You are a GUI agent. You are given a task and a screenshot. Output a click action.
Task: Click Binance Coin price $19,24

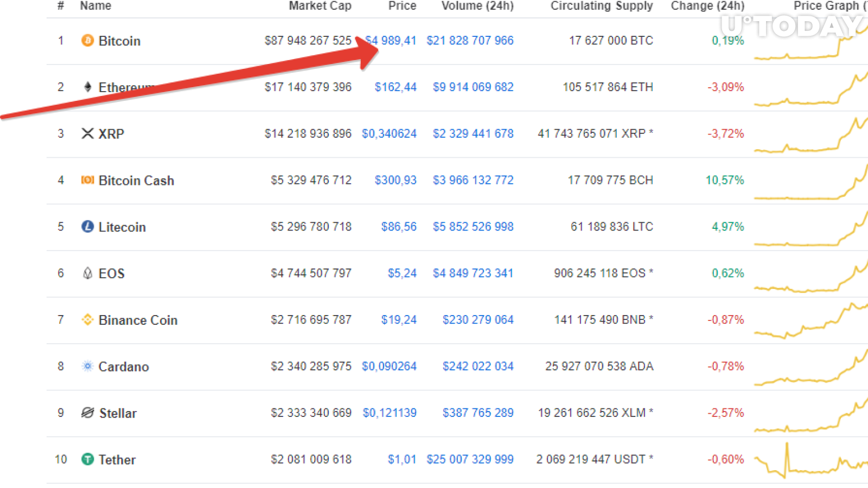coord(399,320)
